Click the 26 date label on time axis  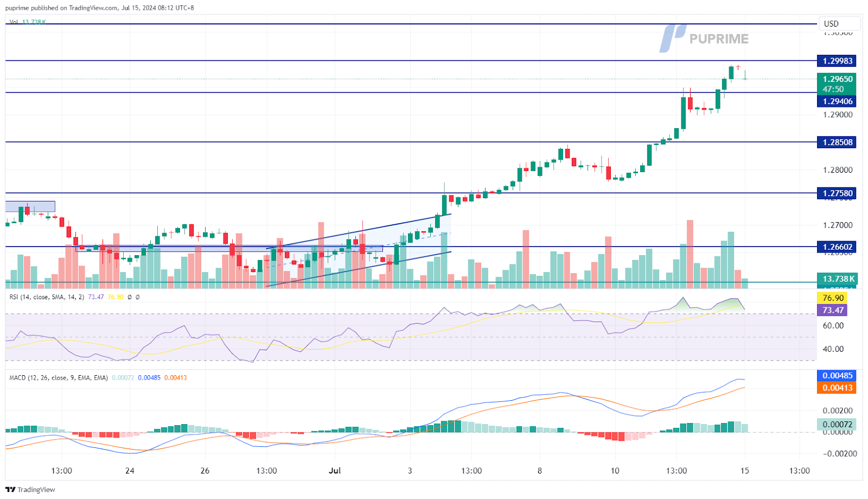tap(205, 471)
